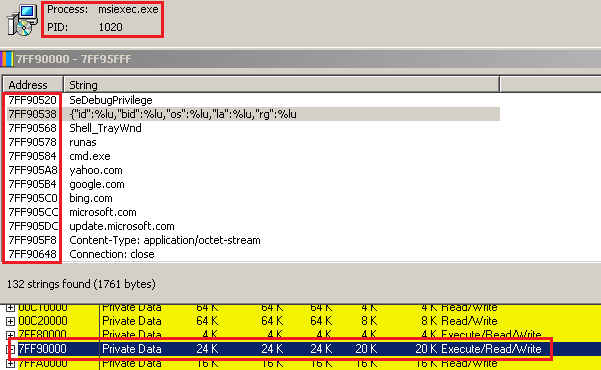Select the JSON format string with "id":%lu

coord(183,114)
